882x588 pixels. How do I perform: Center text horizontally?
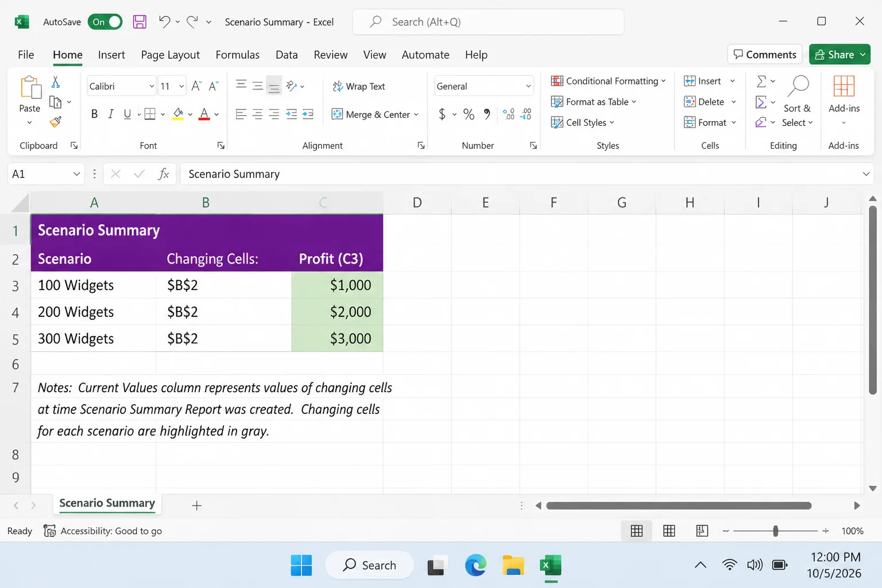258,114
